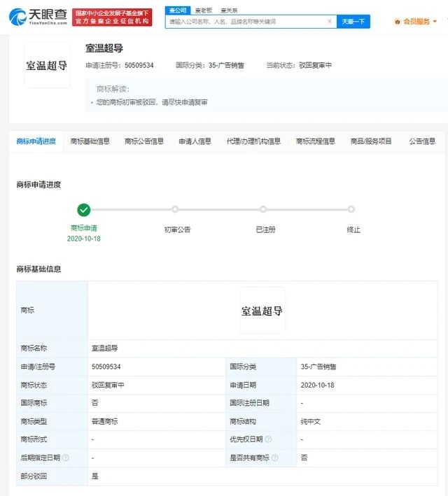This screenshot has height=496, width=448.
Task: Click the header text 当前状态: 驳回复审中
Action: pos(299,65)
